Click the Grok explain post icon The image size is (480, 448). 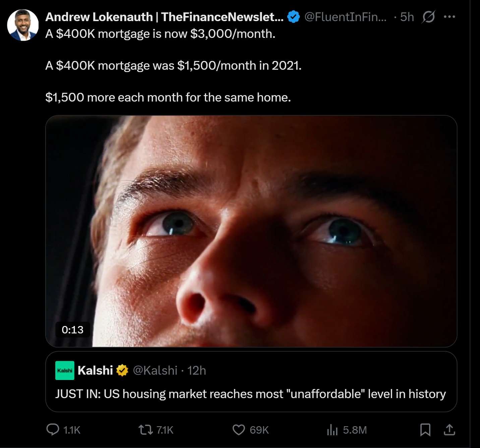428,17
